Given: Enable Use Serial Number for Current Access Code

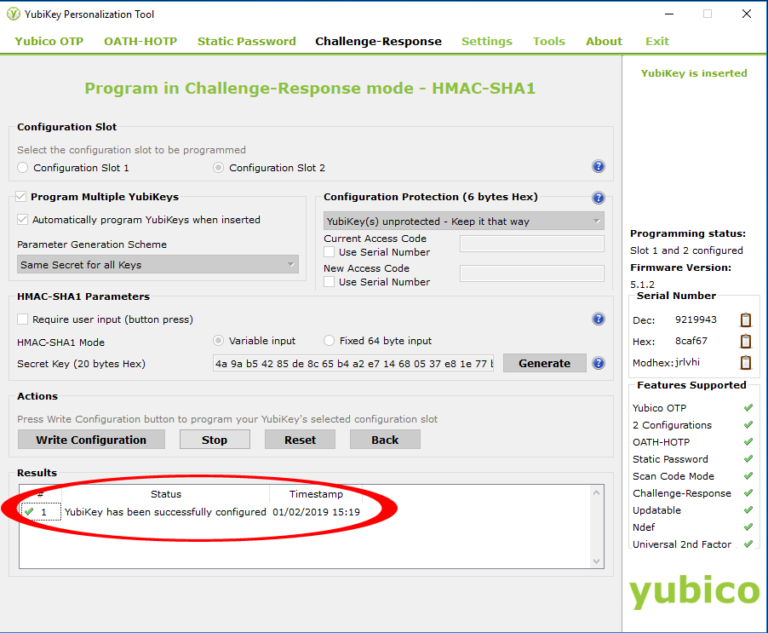Looking at the screenshot, I should pos(330,252).
